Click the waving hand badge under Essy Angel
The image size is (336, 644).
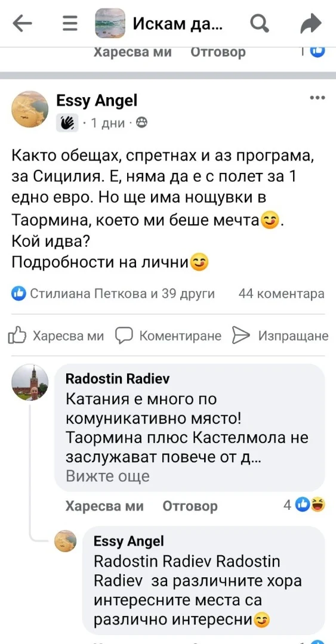(67, 122)
